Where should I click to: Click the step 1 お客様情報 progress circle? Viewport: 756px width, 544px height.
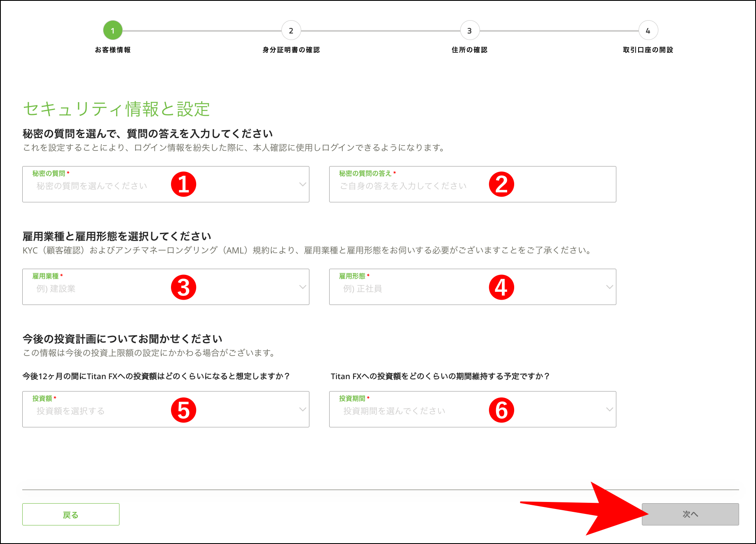(x=113, y=30)
